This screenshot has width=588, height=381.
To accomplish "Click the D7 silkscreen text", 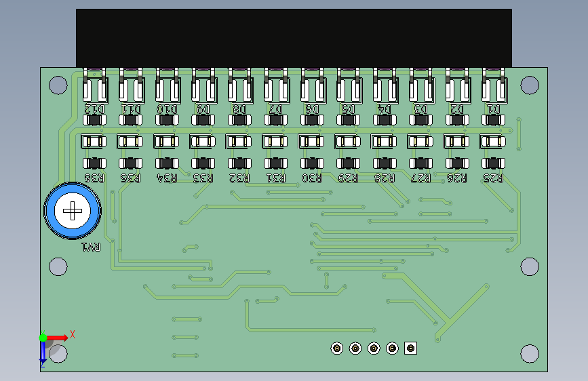I will coord(275,109).
